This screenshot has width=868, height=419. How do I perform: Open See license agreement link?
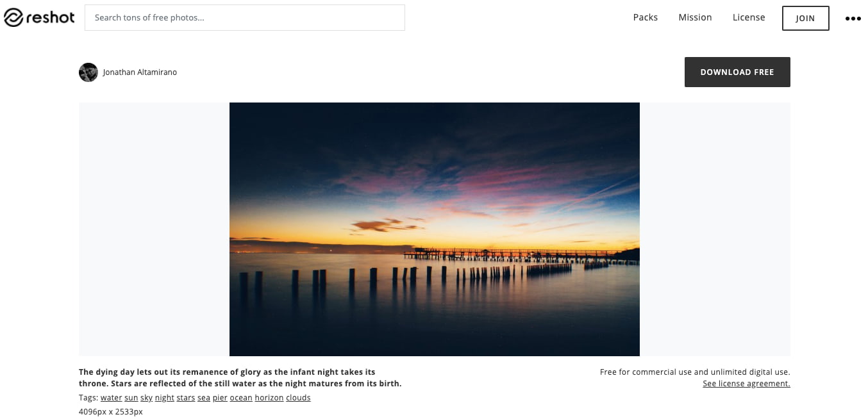746,384
